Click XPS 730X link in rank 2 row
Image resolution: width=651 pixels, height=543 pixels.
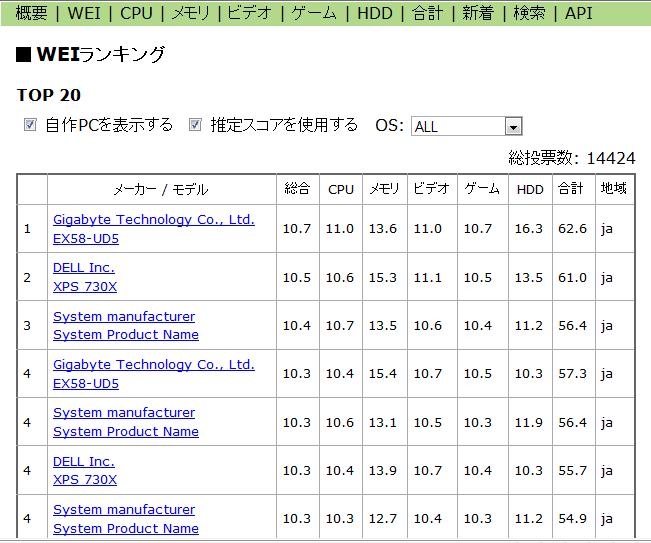point(85,286)
